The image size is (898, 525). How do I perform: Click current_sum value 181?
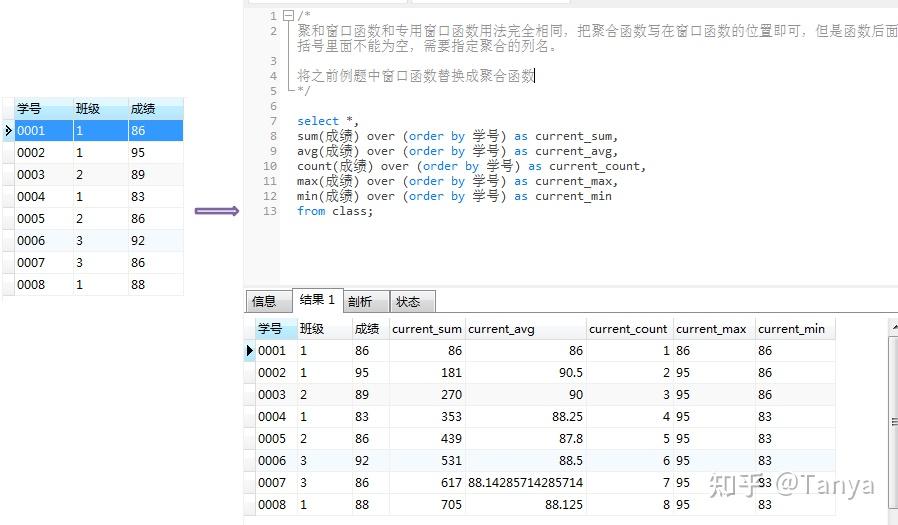tap(451, 373)
